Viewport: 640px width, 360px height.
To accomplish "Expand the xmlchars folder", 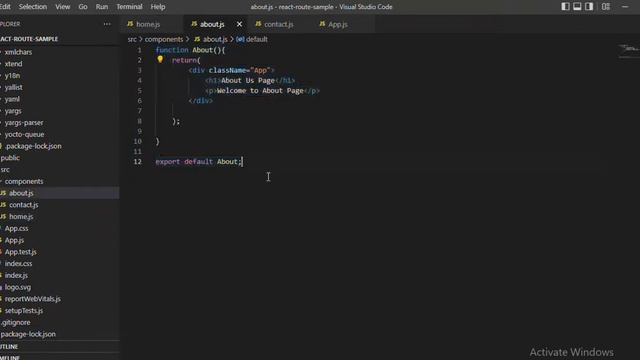I will pos(18,52).
